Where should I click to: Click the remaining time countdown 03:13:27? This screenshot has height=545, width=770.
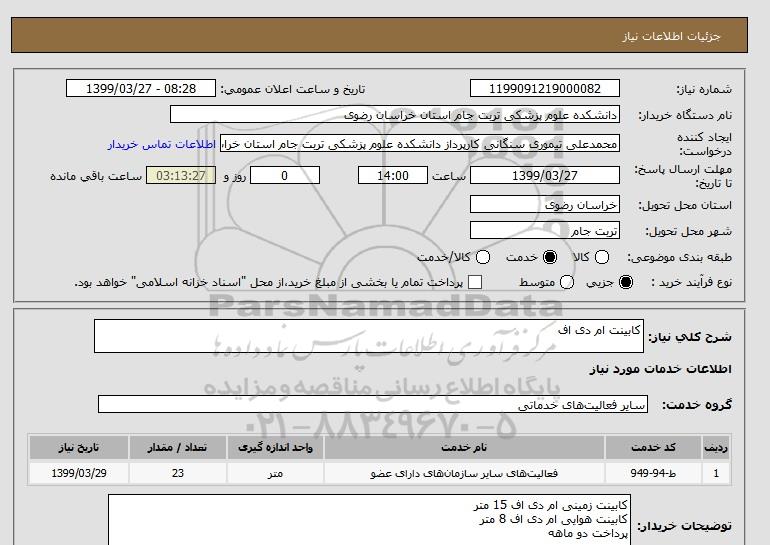tap(181, 175)
